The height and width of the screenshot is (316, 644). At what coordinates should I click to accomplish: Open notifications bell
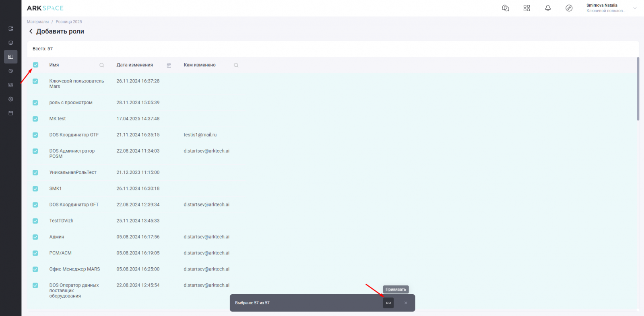click(548, 8)
